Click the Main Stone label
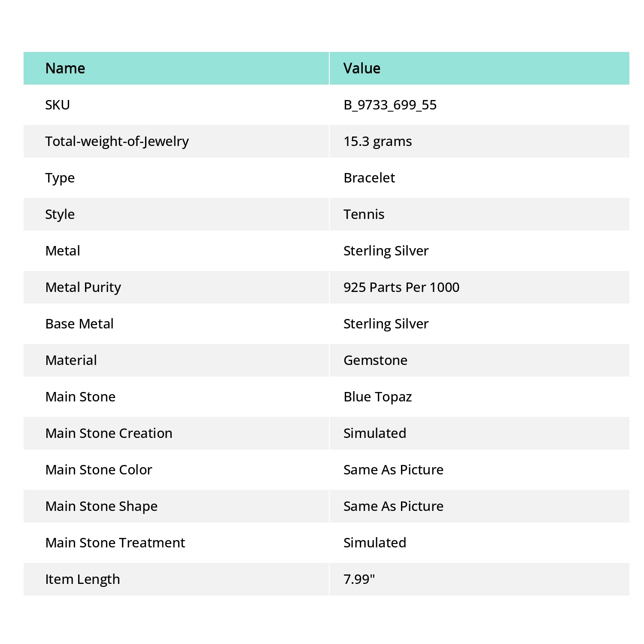This screenshot has width=644, height=644. (80, 397)
